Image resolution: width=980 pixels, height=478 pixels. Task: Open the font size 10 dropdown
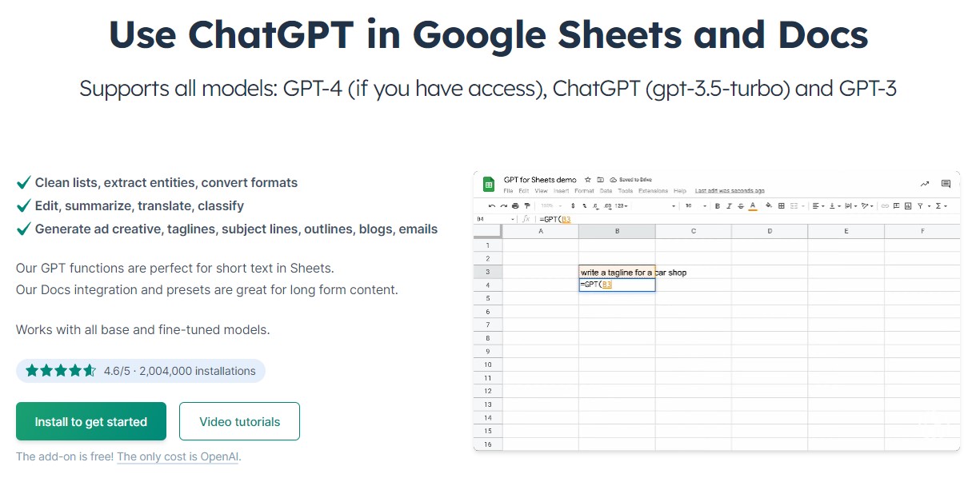[694, 206]
